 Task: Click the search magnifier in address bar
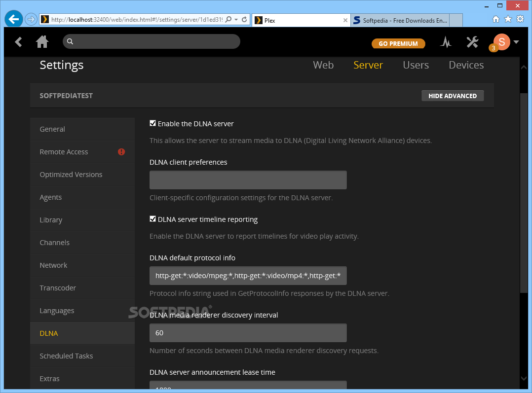228,19
